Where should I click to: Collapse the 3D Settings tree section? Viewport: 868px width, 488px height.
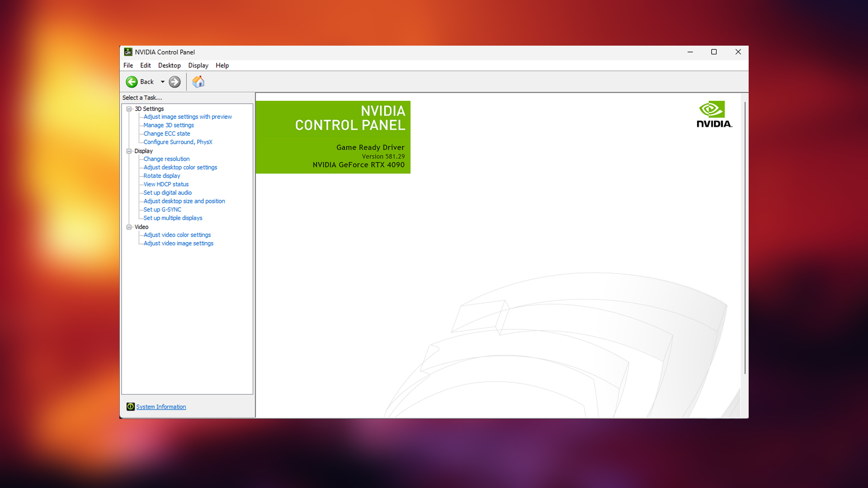[x=129, y=108]
